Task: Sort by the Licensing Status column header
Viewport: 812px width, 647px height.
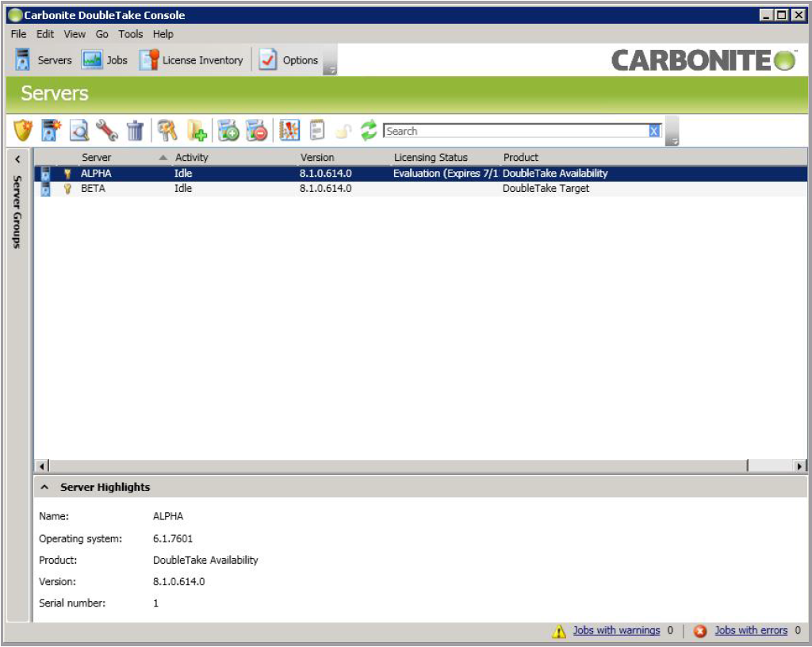Action: pyautogui.click(x=431, y=157)
